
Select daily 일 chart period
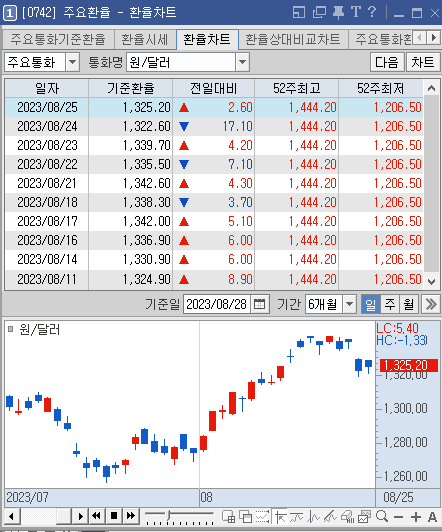pyautogui.click(x=370, y=304)
